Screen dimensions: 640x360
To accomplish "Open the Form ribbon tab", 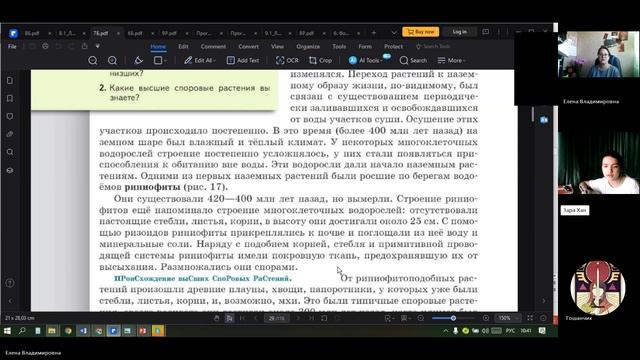I will tap(365, 47).
